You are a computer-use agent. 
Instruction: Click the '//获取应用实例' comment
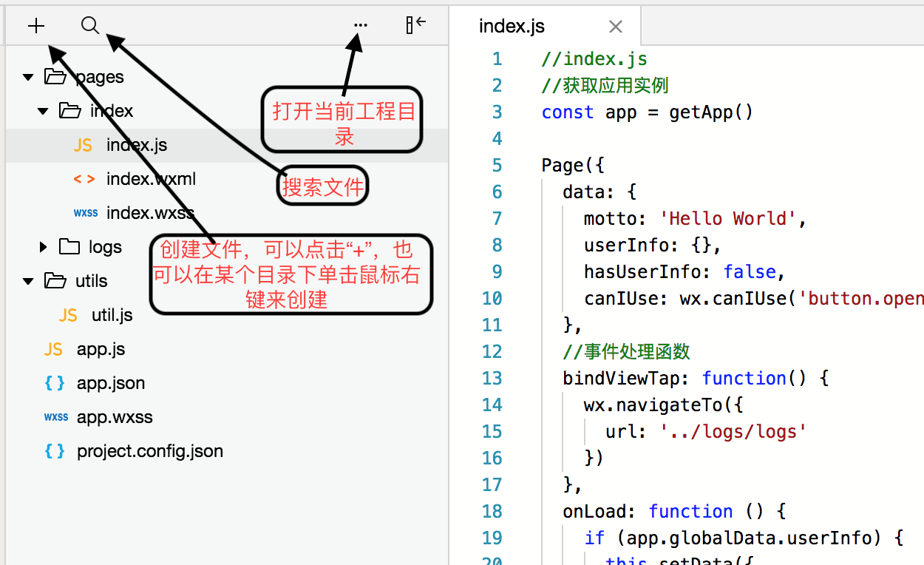[x=605, y=85]
